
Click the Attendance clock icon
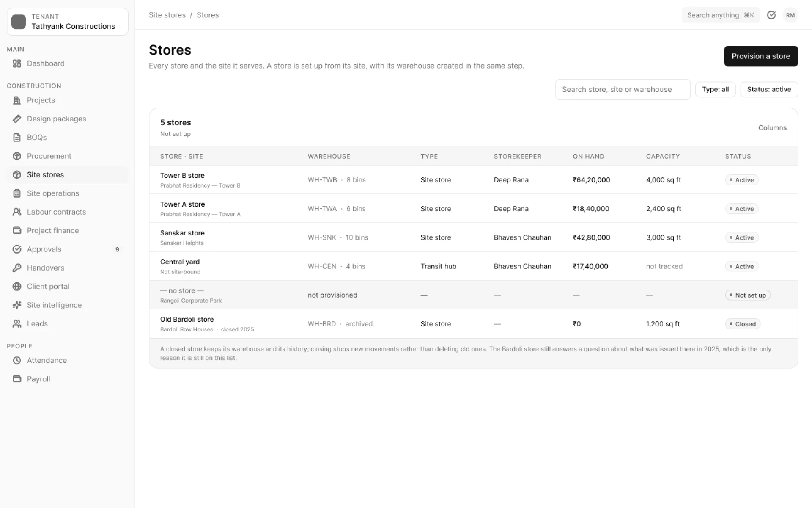pyautogui.click(x=17, y=361)
